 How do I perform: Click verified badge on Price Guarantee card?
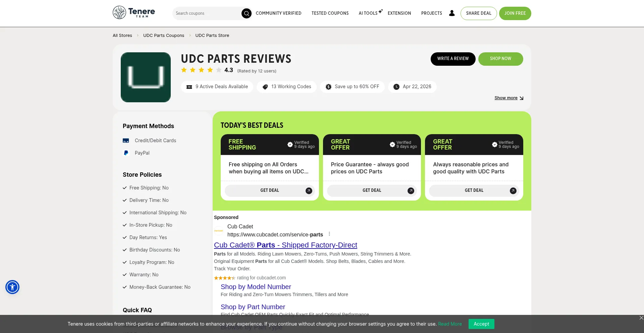(x=392, y=145)
